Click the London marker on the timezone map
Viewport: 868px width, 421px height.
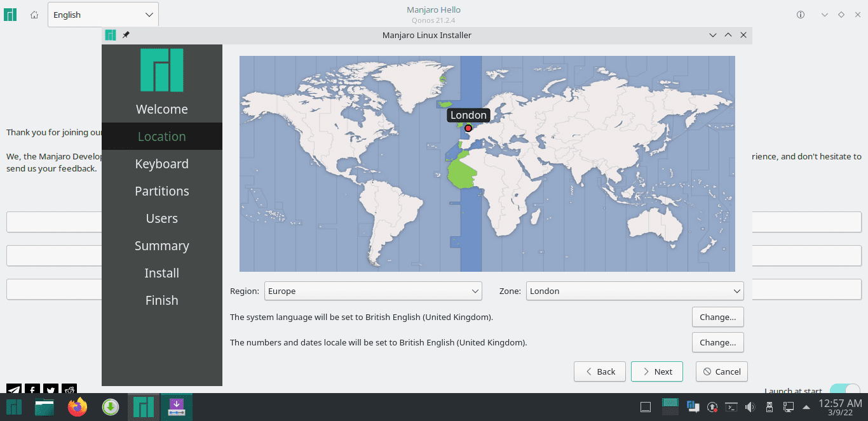click(x=468, y=128)
